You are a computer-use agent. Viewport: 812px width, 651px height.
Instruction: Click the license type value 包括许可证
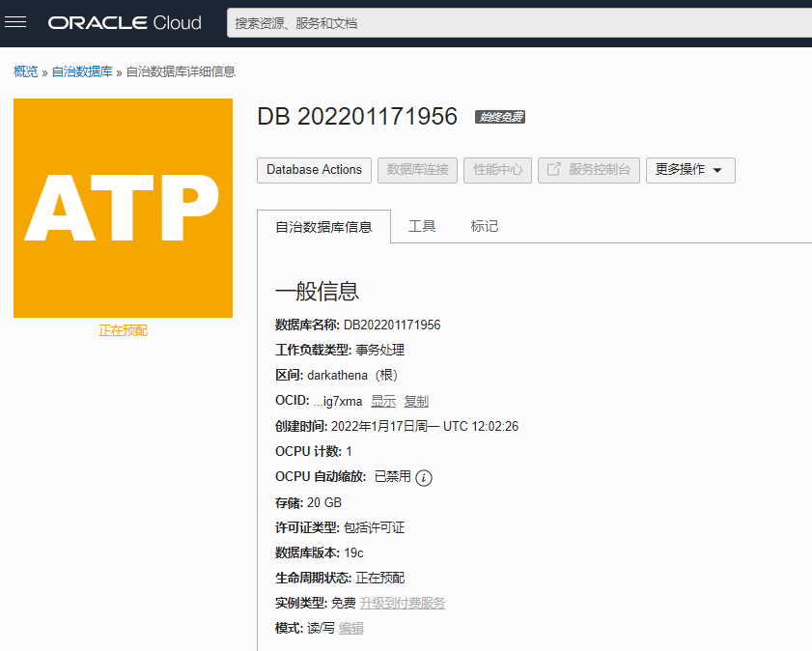374,527
